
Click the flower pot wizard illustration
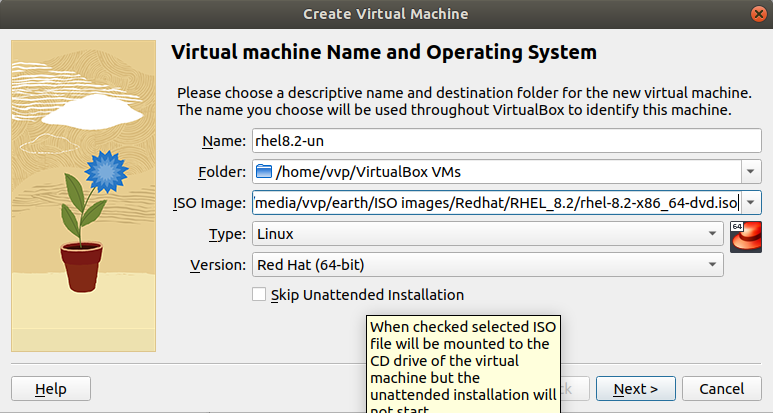[83, 196]
